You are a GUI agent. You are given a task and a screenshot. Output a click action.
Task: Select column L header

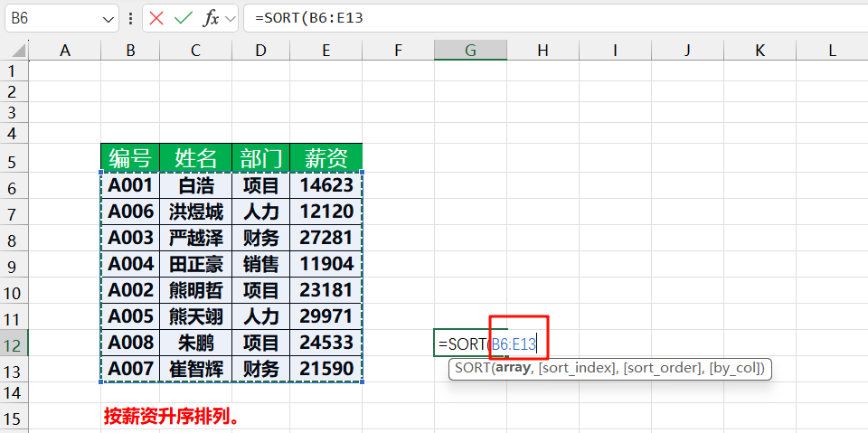click(x=832, y=51)
